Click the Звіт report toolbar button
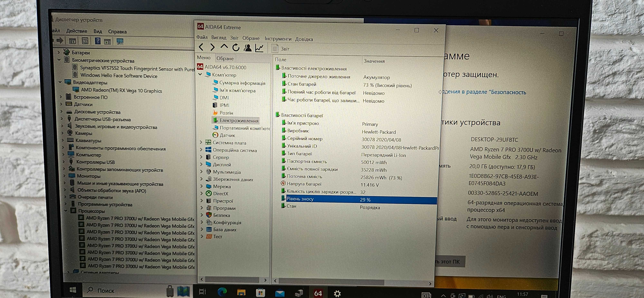Viewport: 644px width, 298px height. pos(281,49)
